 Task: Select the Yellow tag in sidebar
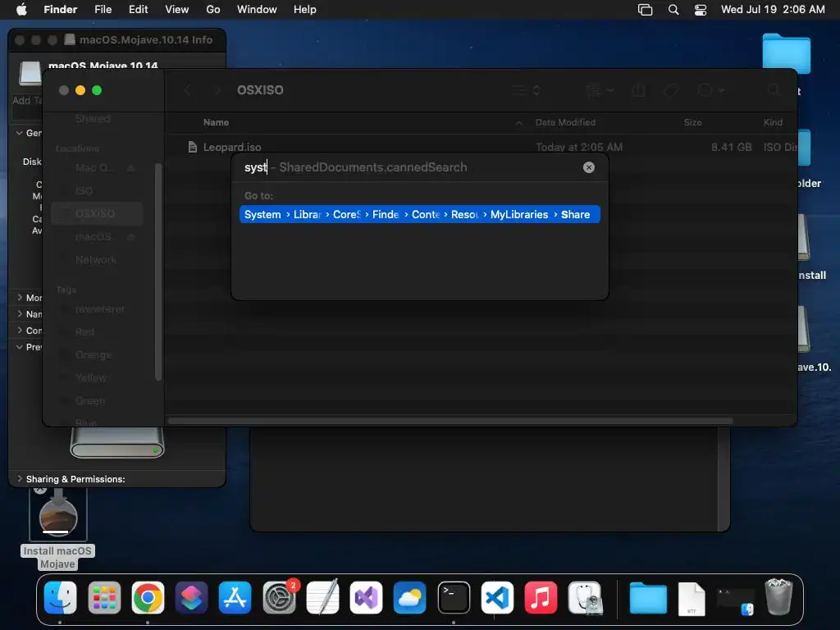tap(90, 377)
